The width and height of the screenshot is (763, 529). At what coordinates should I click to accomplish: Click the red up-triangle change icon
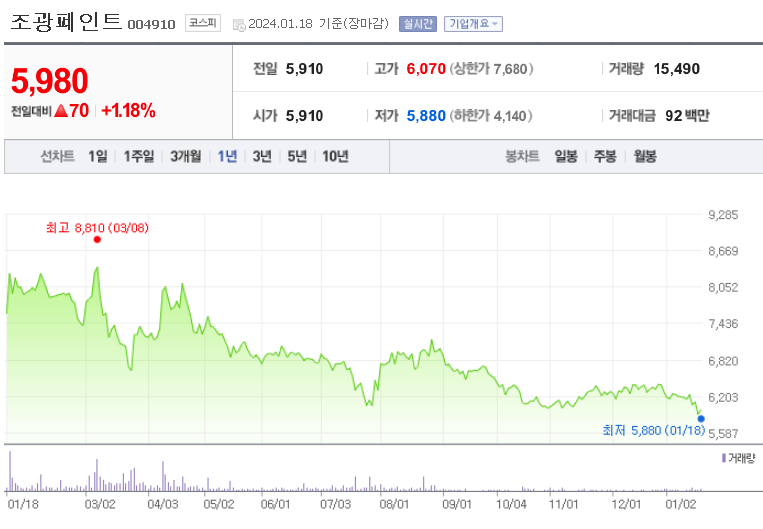(61, 111)
